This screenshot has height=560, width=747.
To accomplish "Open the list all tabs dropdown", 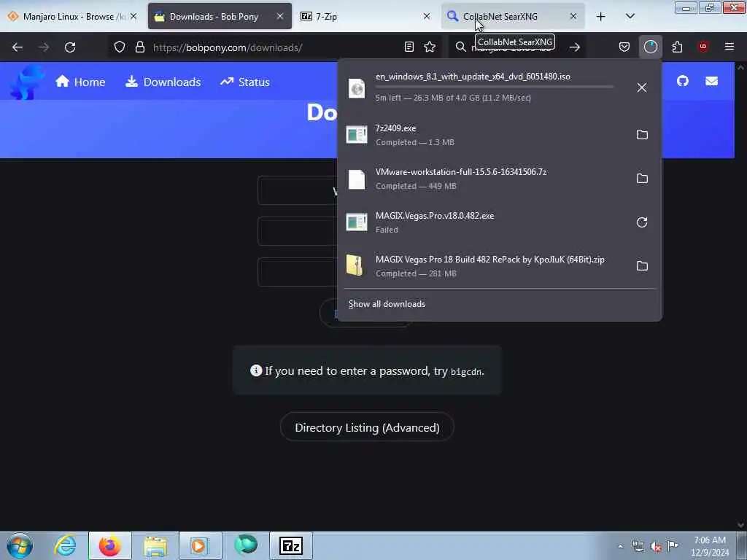I will (630, 17).
